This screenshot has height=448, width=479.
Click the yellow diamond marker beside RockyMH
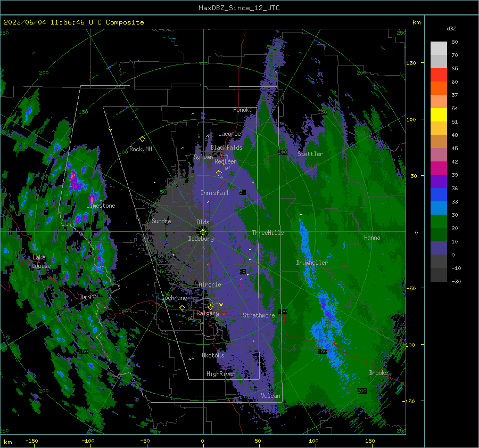[x=142, y=139]
